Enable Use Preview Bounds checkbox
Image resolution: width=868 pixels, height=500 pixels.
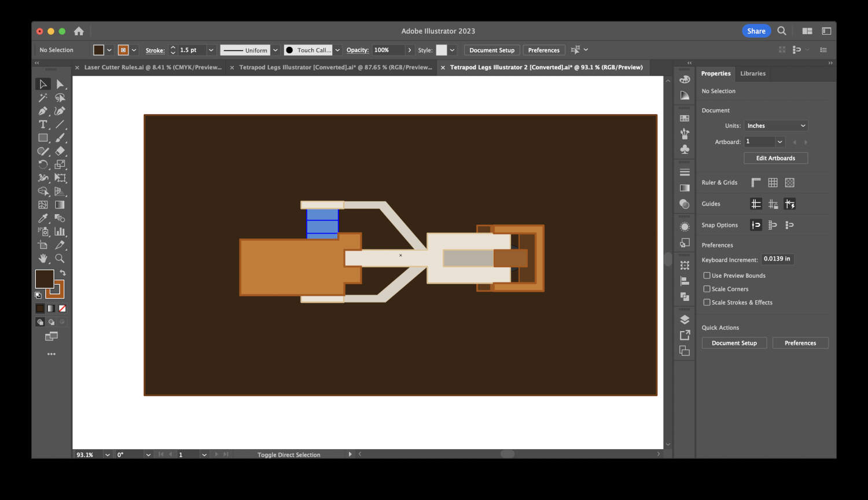pos(707,275)
